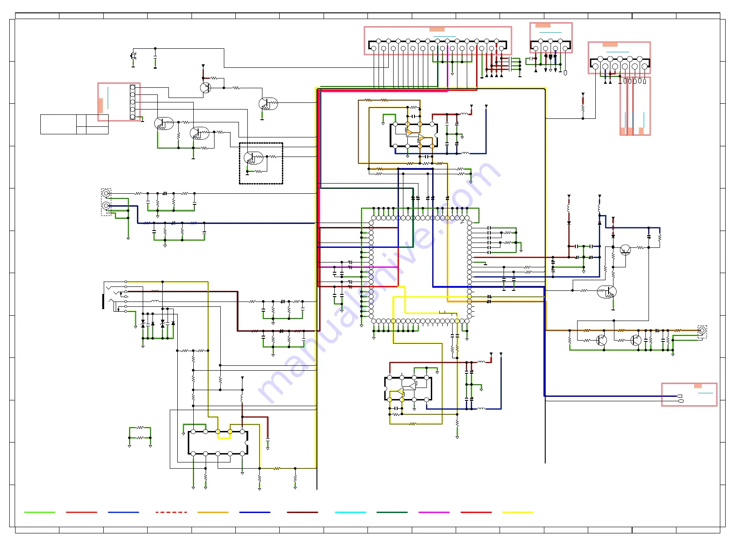Screen dimensions: 754x560
Task: Click the vertical pink cable box below 12-pin connector
Action: click(635, 106)
